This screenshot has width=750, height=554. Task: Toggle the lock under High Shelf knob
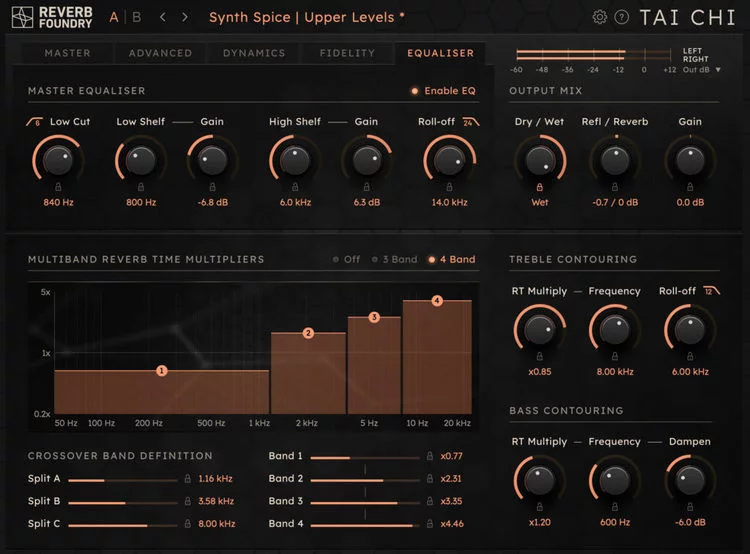point(295,187)
